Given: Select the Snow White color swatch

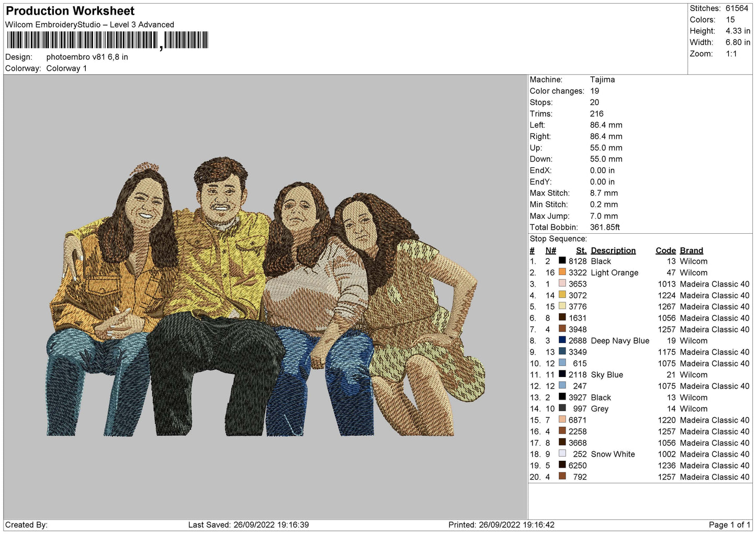Looking at the screenshot, I should 562,453.
